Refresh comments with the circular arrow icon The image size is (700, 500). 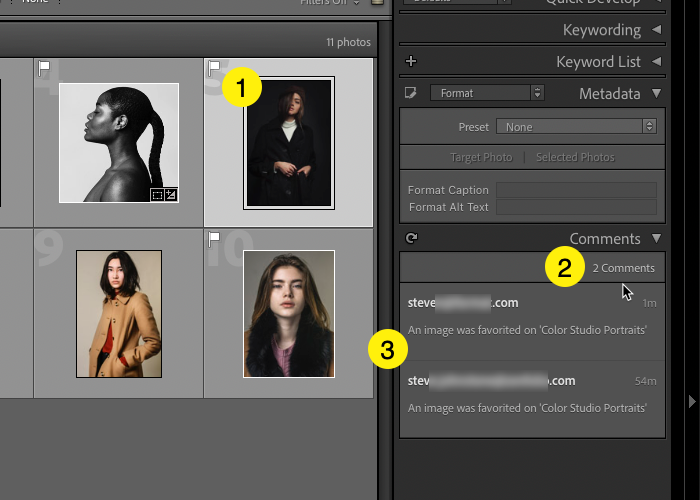click(410, 239)
